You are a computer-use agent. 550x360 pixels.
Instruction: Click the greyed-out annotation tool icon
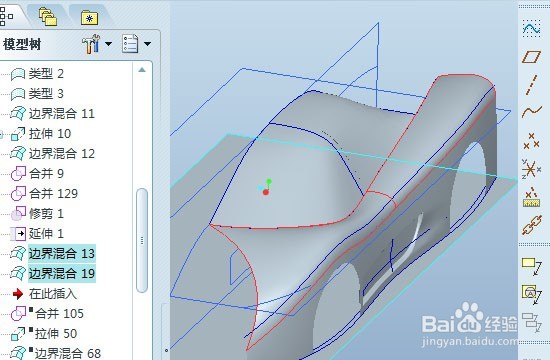(x=531, y=322)
